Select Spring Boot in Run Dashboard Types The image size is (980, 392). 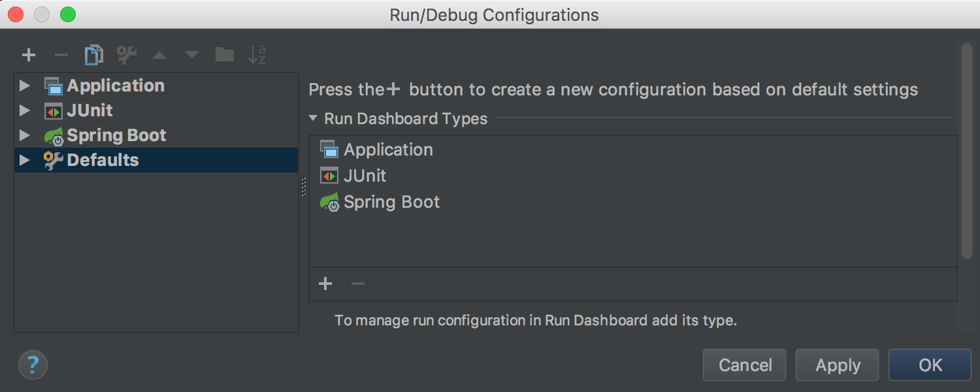pos(391,202)
